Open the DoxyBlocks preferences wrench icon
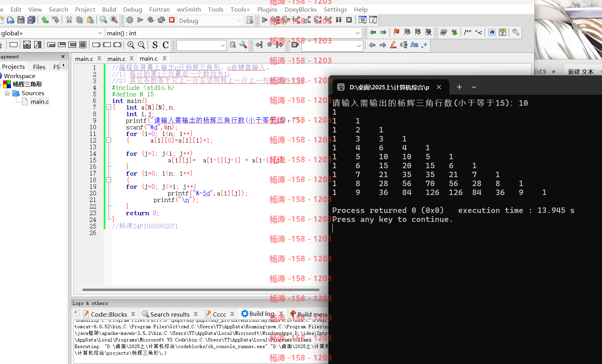Screen dimensions: 602x364 click(x=516, y=32)
